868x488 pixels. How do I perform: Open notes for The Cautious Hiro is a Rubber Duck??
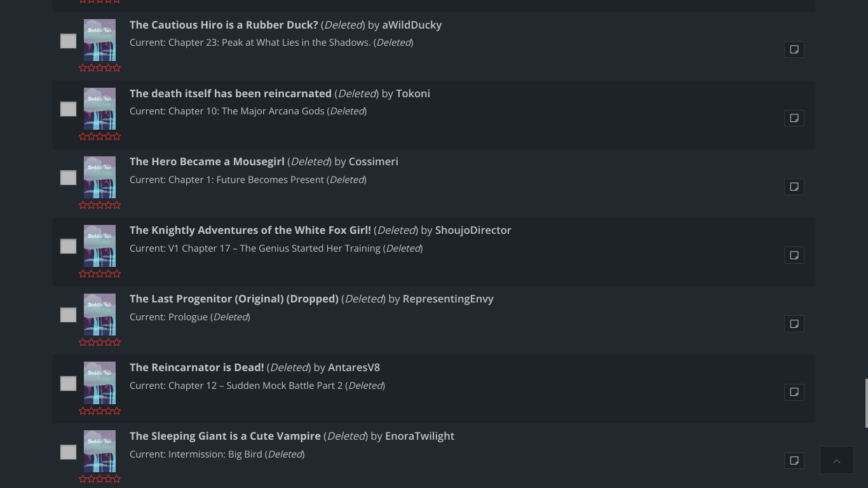[x=794, y=49]
